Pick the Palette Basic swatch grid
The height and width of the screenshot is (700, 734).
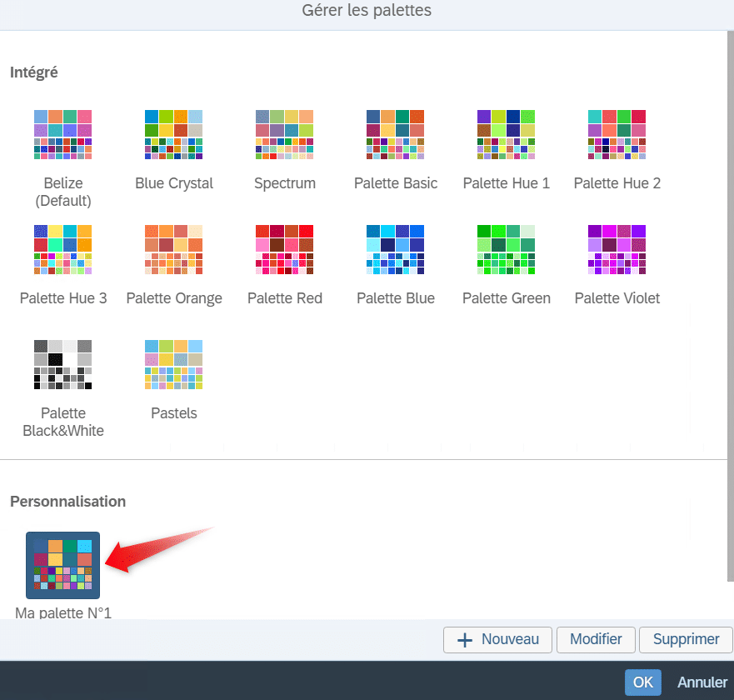(x=396, y=135)
